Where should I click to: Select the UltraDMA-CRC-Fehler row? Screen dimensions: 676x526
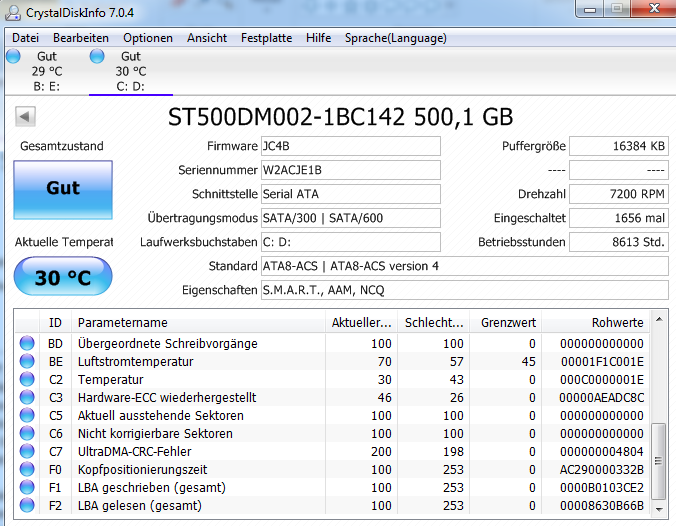coord(332,451)
